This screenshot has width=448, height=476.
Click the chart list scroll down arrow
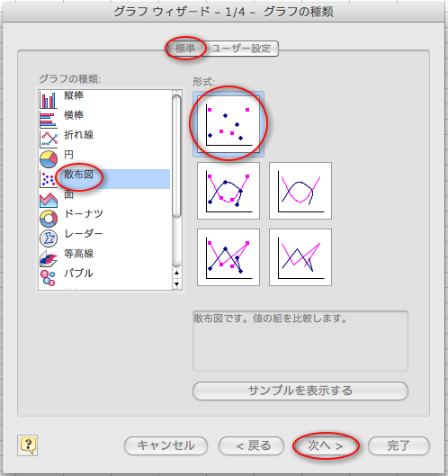click(176, 284)
